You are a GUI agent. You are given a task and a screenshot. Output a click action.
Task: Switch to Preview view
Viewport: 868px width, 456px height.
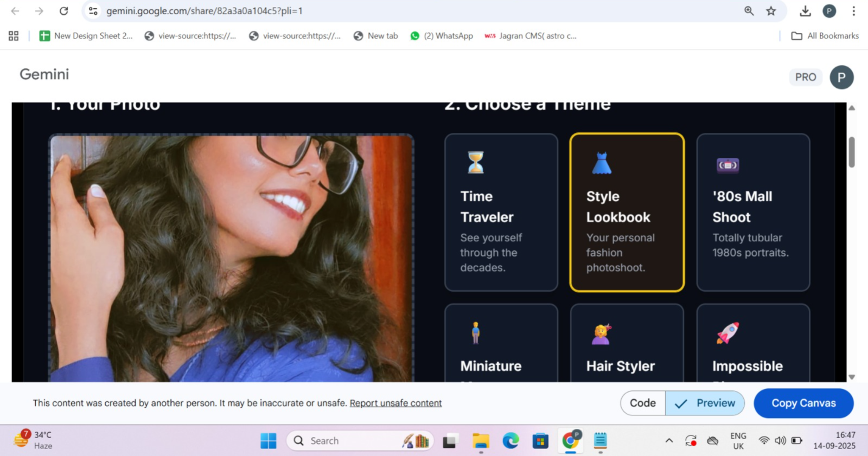705,403
